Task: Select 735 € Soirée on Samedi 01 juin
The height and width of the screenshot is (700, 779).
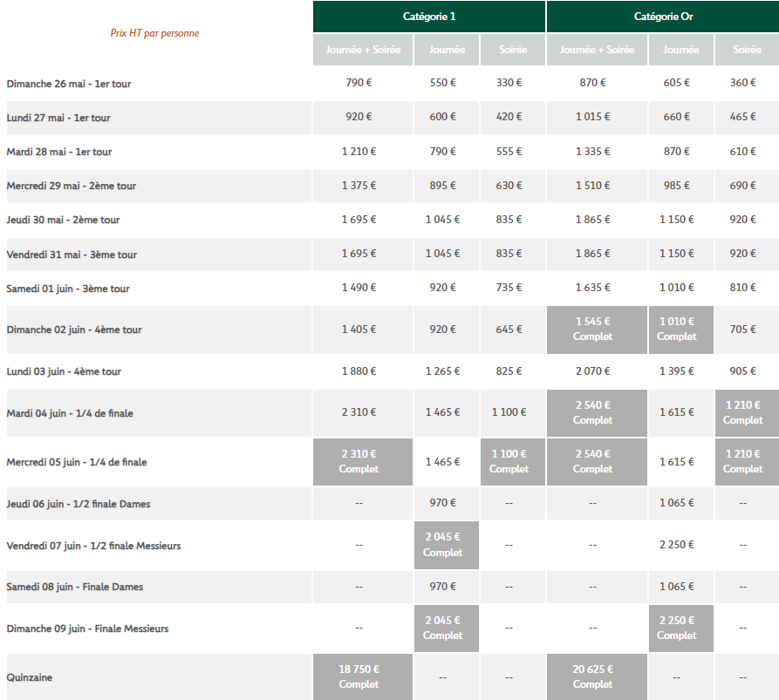Action: pyautogui.click(x=509, y=289)
